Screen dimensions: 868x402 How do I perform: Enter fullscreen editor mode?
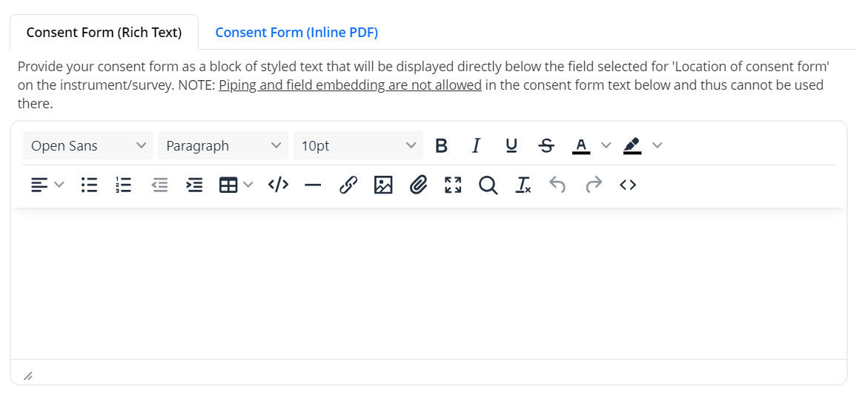(453, 185)
